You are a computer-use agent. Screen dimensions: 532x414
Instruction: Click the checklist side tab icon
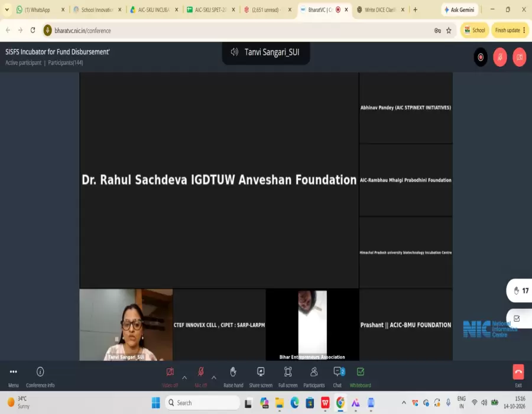[517, 318]
